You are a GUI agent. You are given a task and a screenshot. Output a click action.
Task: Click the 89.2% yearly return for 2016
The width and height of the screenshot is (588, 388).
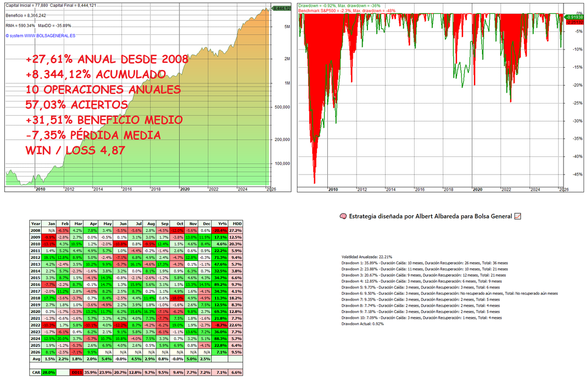[220, 285]
